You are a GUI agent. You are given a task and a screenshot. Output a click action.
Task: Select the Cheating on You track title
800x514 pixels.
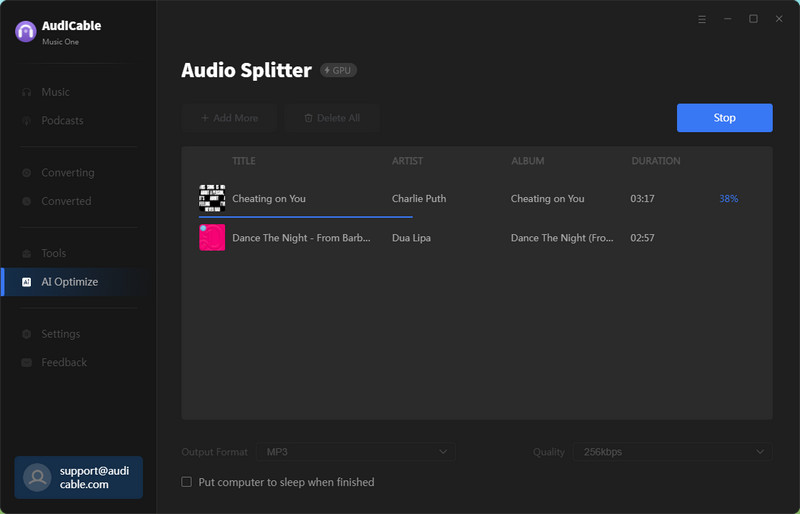pos(269,199)
